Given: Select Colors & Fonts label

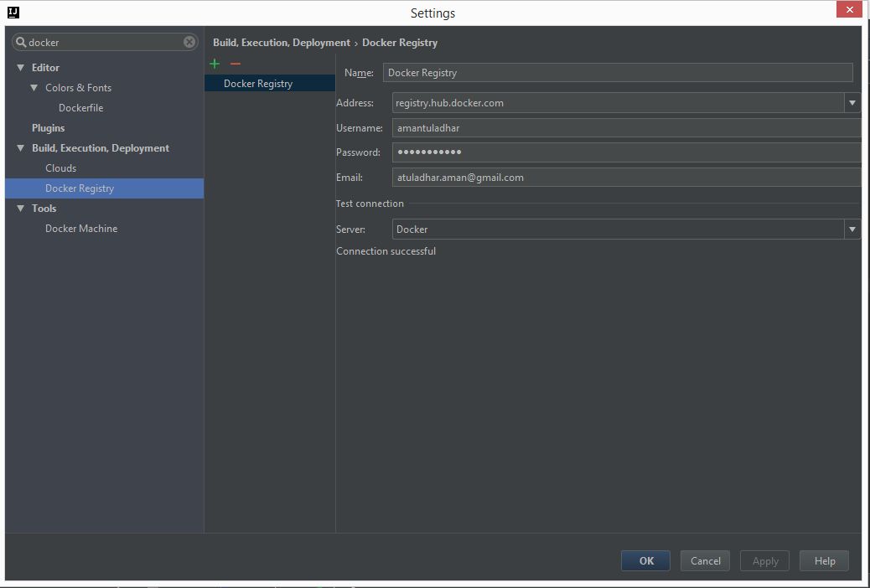Looking at the screenshot, I should [x=78, y=88].
